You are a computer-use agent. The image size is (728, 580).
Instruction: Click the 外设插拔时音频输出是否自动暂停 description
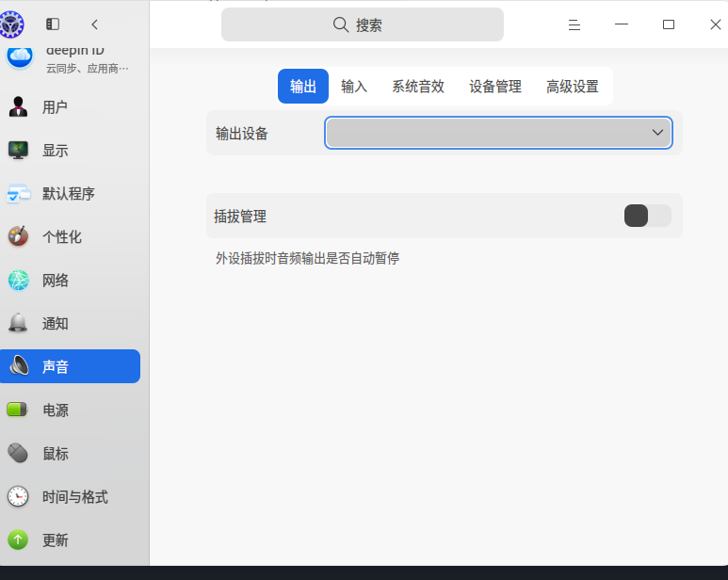coord(307,258)
